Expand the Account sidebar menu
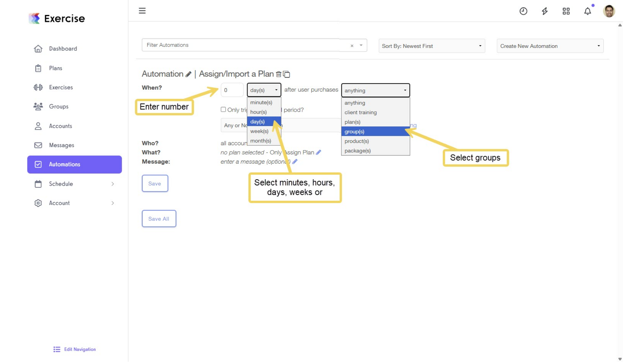 coord(74,203)
